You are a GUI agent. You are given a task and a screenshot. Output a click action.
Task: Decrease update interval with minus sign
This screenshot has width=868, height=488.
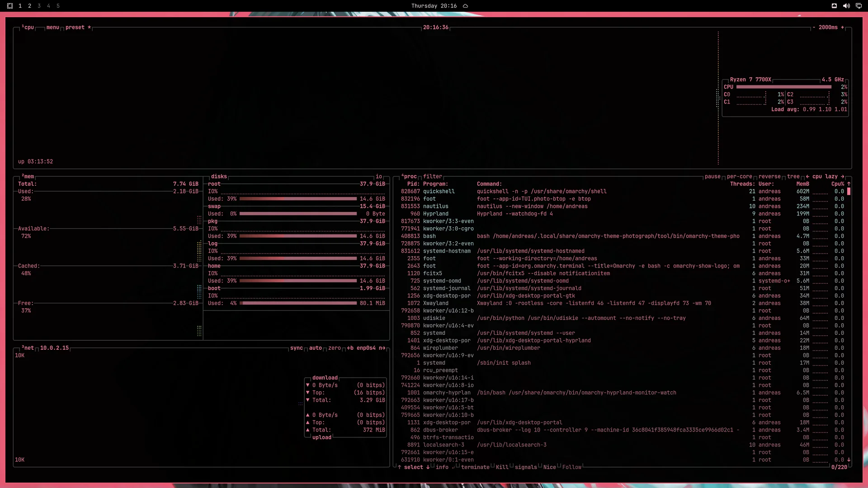(x=814, y=28)
